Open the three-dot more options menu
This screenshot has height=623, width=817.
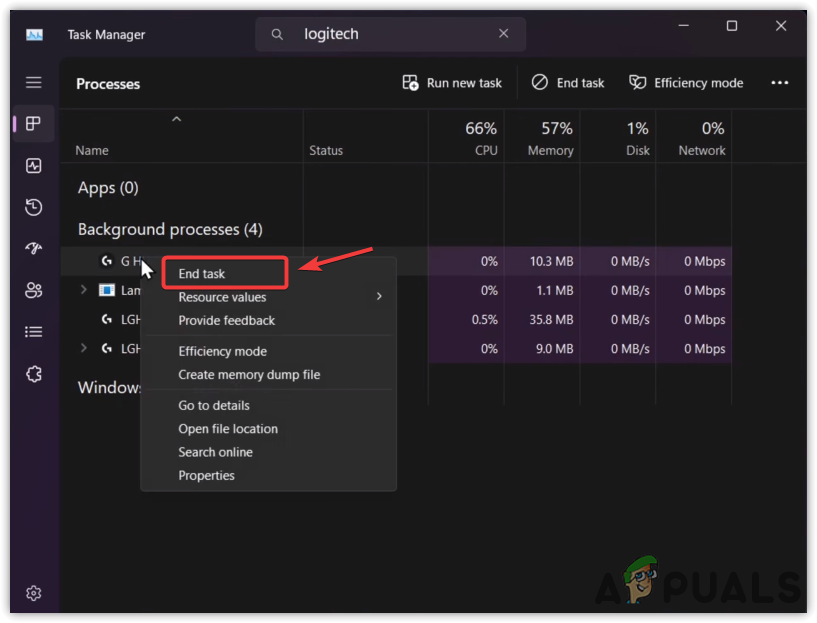pyautogui.click(x=780, y=83)
